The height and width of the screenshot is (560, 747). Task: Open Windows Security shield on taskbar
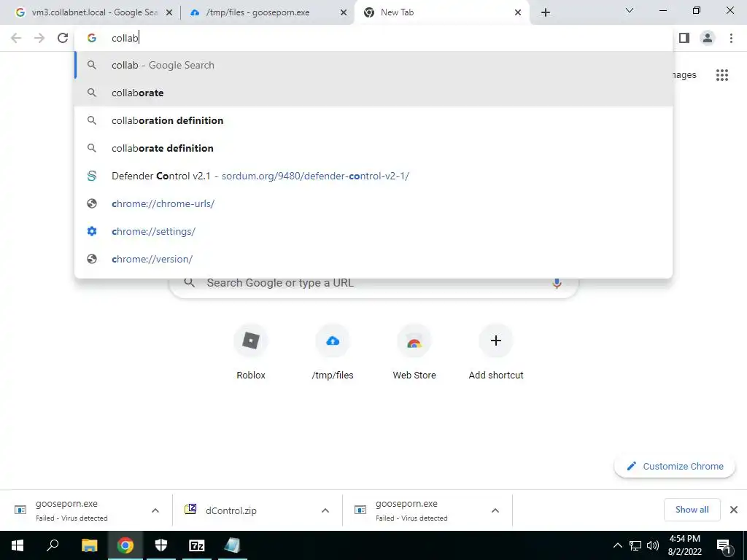coord(161,545)
